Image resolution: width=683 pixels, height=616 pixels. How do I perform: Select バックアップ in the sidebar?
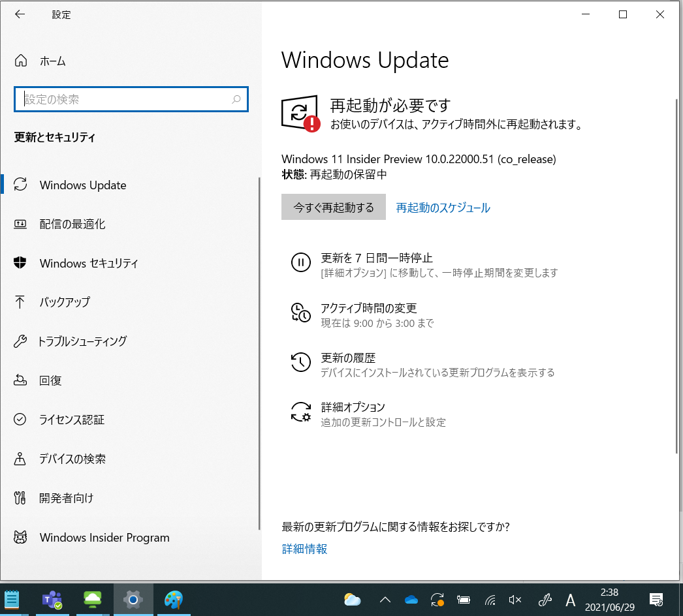(x=65, y=301)
